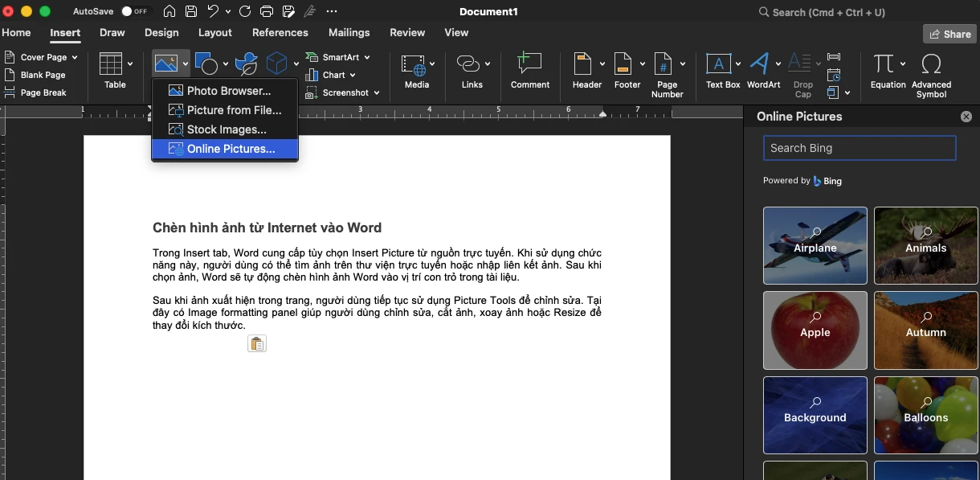Image resolution: width=980 pixels, height=480 pixels.
Task: Select the Apple picture category thumbnail
Action: point(815,330)
